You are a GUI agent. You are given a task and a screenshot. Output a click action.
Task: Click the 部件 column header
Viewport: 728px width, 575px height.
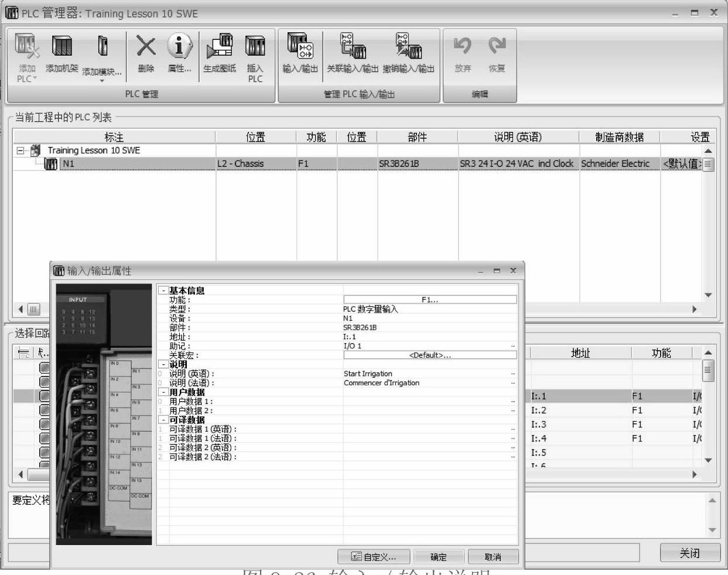tap(417, 137)
